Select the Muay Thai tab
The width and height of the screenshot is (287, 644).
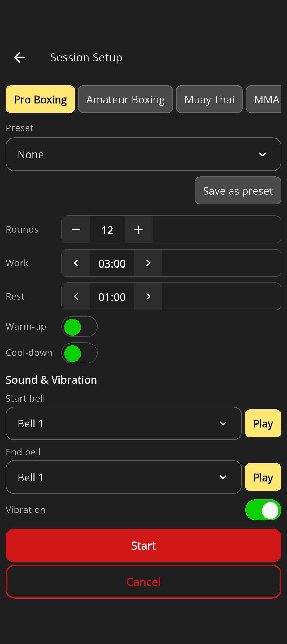[209, 99]
